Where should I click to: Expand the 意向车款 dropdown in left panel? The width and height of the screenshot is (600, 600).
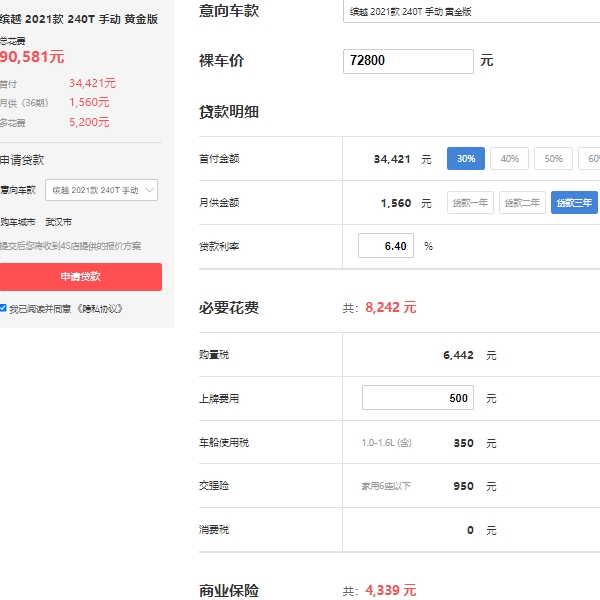pyautogui.click(x=101, y=190)
